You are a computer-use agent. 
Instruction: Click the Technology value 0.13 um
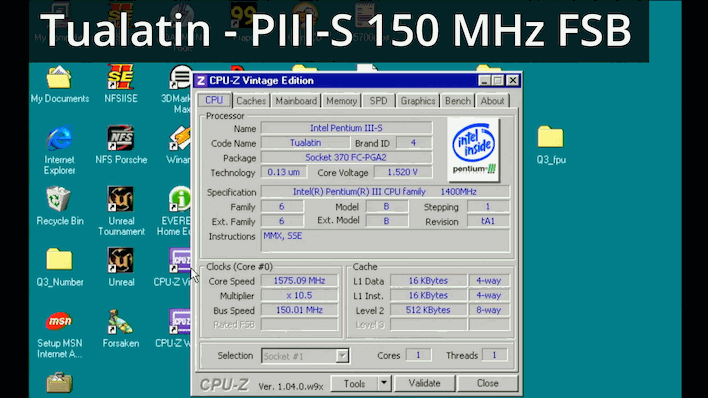(284, 173)
